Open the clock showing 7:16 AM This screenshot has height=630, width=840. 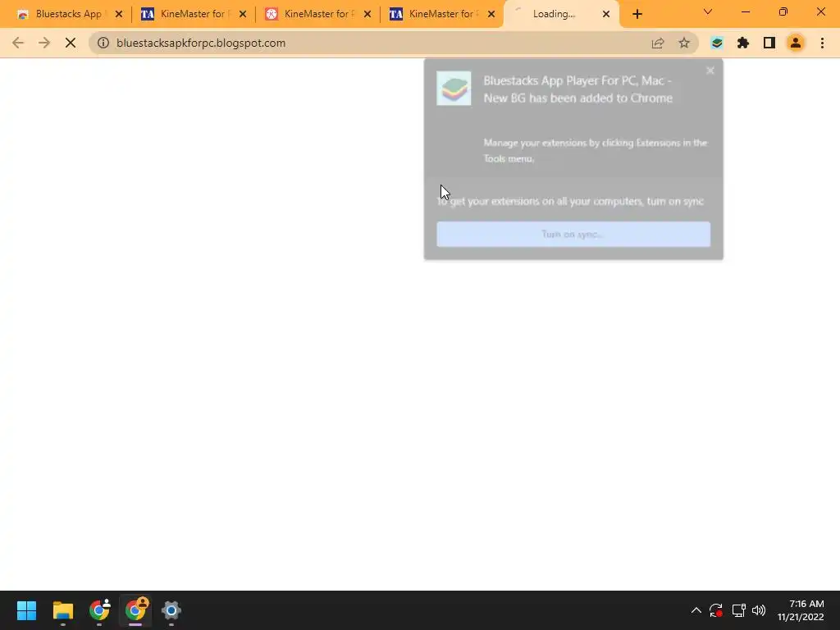coord(801,610)
